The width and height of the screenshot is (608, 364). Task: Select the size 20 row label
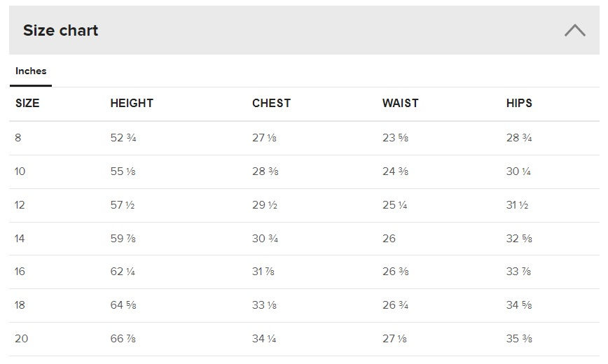(x=21, y=339)
